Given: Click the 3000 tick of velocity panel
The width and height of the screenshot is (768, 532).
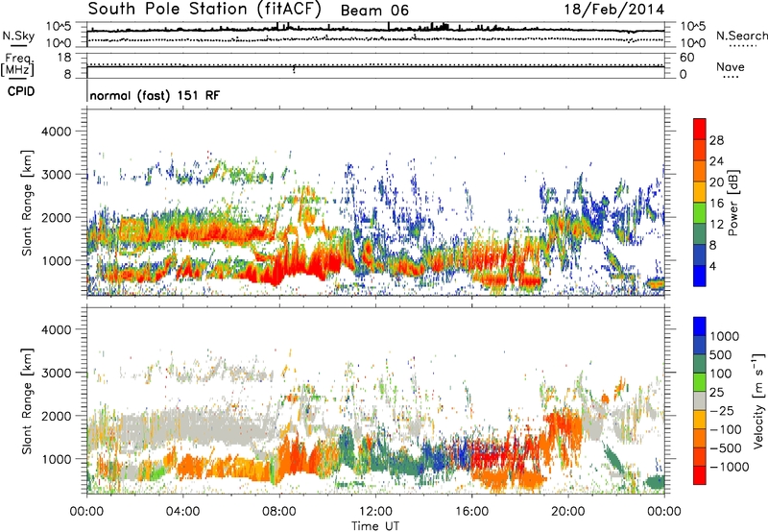Looking at the screenshot, I should [x=56, y=374].
